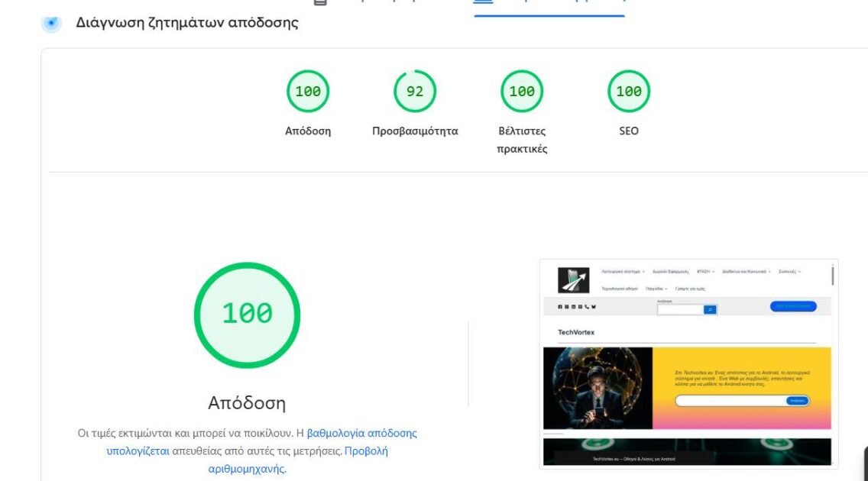868x481 pixels.
Task: Click the blue diagnosing performance issues icon
Action: pos(51,23)
